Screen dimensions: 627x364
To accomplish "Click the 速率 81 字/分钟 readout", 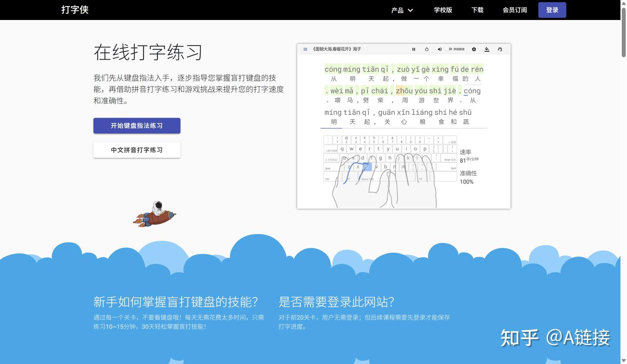I will pyautogui.click(x=469, y=156).
